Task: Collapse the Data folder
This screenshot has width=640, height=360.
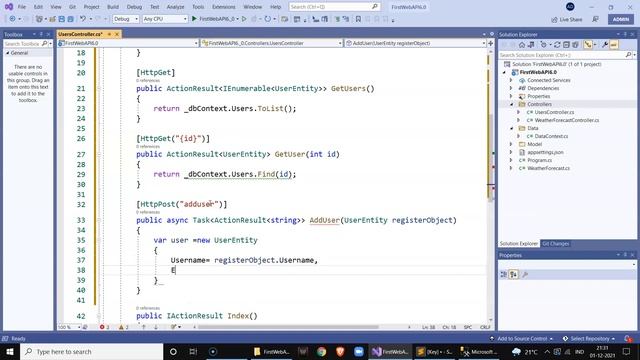Action: [511, 128]
